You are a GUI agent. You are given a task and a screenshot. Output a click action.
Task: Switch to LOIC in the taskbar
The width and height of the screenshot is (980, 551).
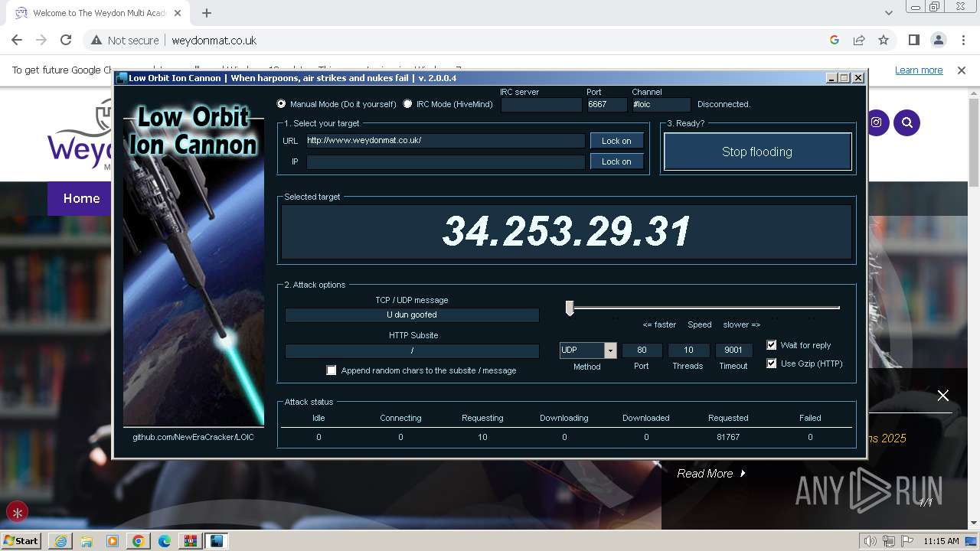pyautogui.click(x=217, y=541)
